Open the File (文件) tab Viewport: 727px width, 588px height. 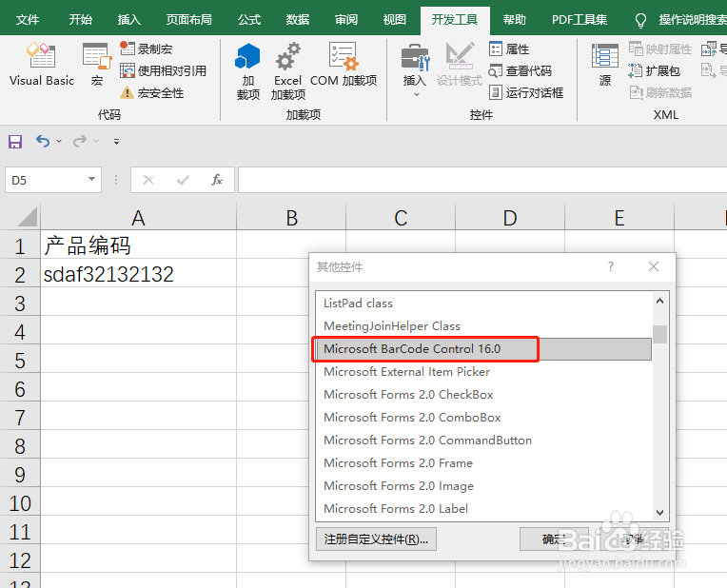click(28, 19)
